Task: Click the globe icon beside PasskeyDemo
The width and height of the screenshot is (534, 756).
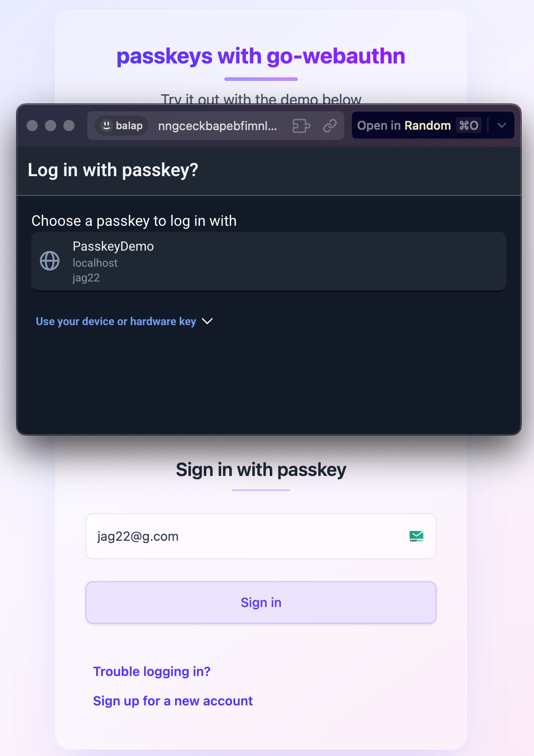Action: click(x=50, y=261)
